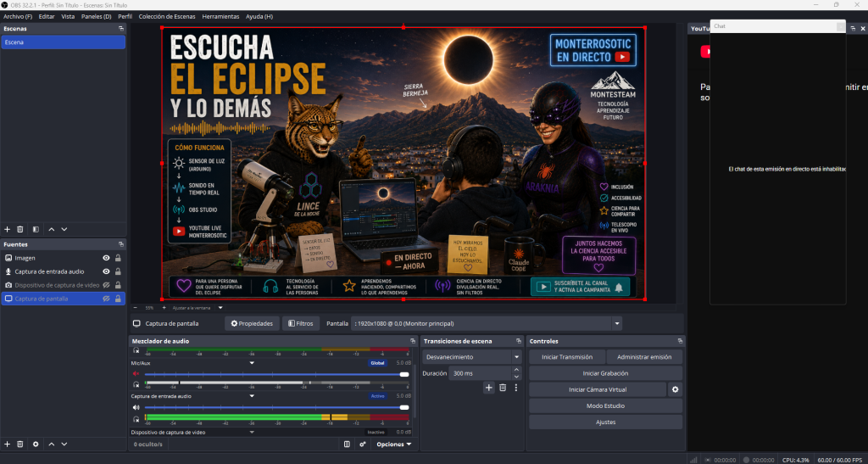
Task: Click the Iniciar Transmisión button
Action: tap(566, 357)
